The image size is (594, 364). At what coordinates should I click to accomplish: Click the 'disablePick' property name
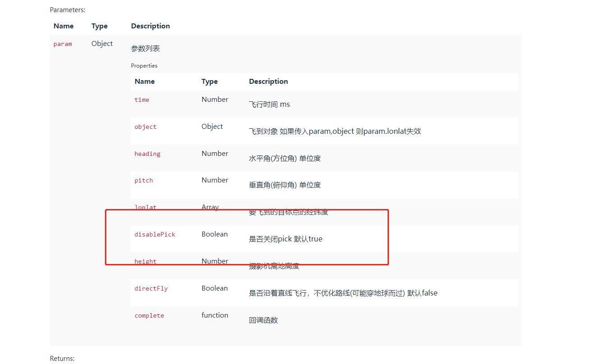point(155,234)
